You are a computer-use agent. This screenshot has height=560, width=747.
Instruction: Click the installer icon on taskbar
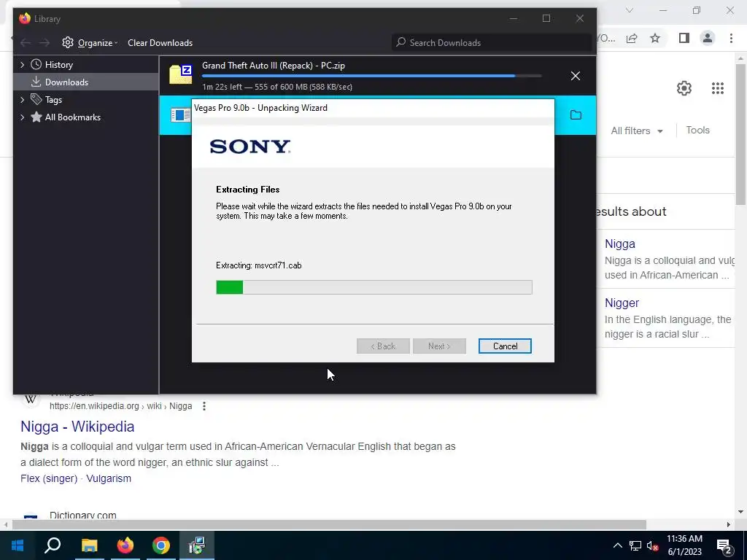point(197,545)
